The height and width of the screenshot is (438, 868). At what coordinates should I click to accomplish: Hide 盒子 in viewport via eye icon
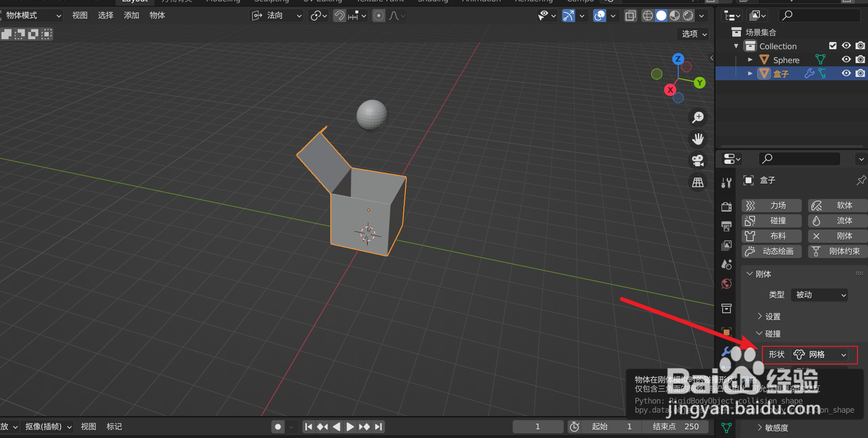click(x=846, y=74)
